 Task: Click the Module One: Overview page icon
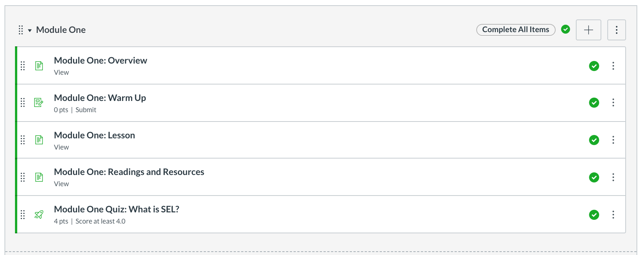click(x=39, y=66)
